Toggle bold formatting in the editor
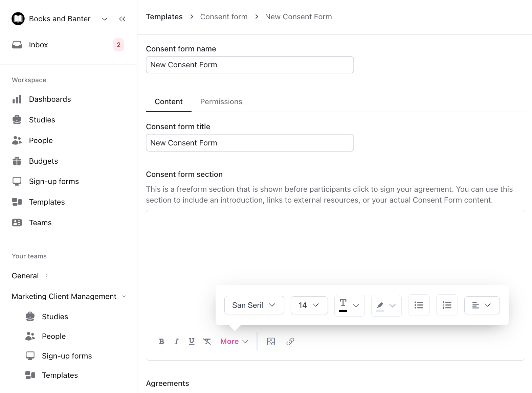The width and height of the screenshot is (532, 393). [161, 342]
